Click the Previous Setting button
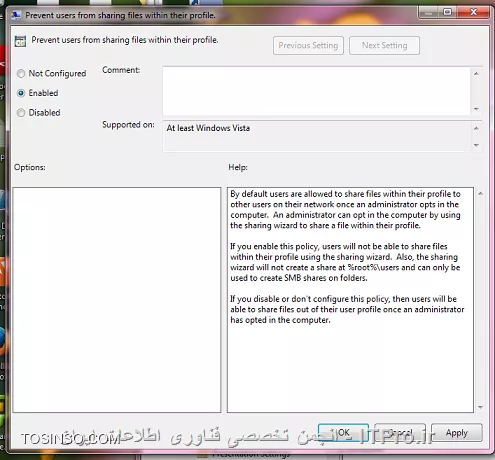The height and width of the screenshot is (460, 495). click(x=308, y=46)
